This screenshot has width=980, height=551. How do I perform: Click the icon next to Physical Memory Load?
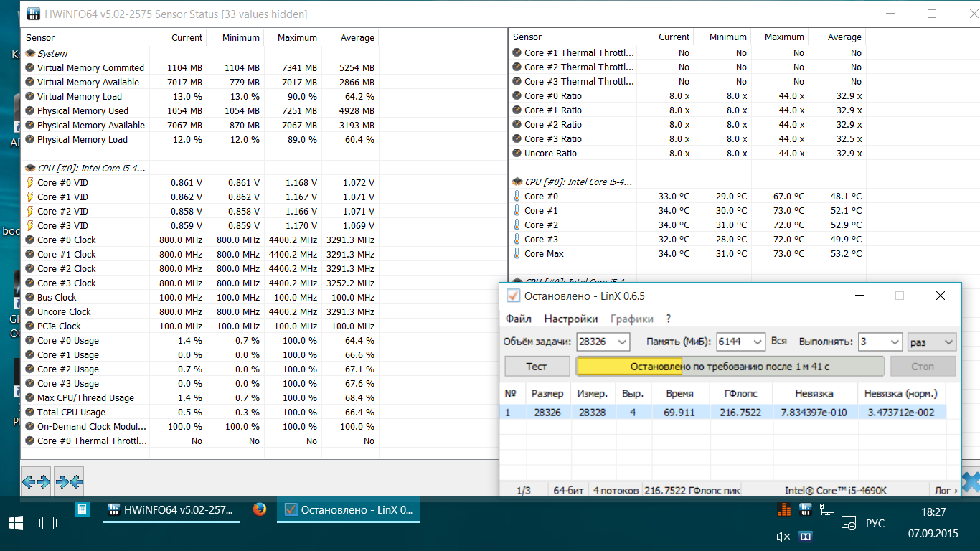tap(29, 139)
